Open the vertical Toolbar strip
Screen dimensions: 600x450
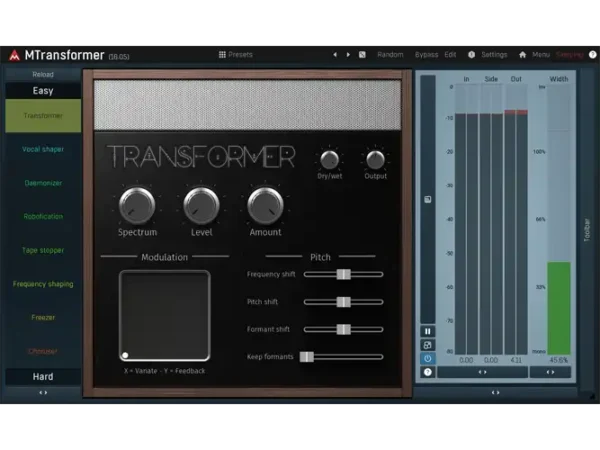click(x=587, y=230)
